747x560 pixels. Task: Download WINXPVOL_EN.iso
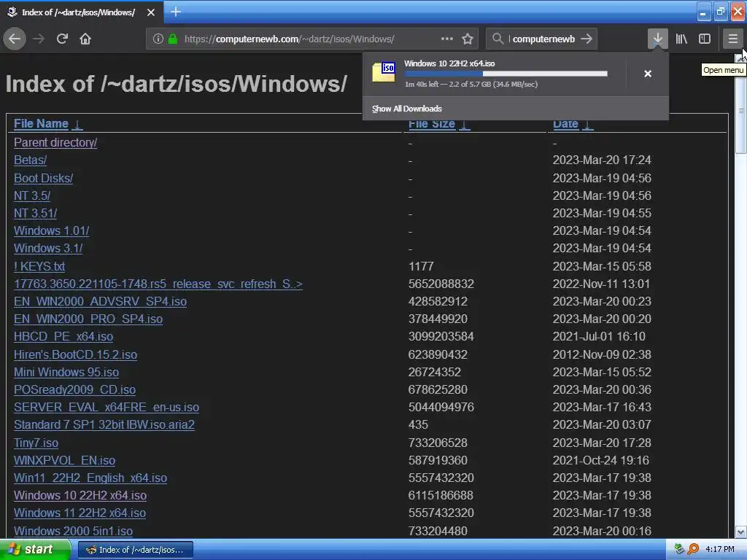[x=64, y=461]
